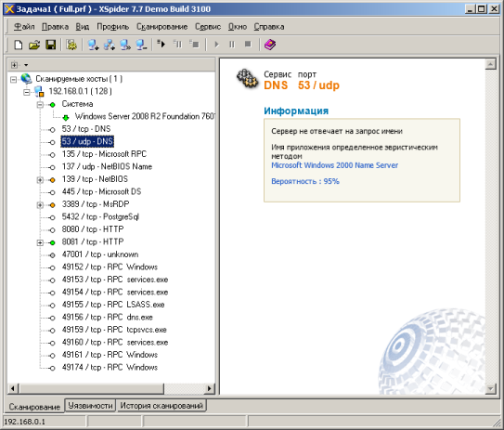Open the Сервис menu

[208, 27]
